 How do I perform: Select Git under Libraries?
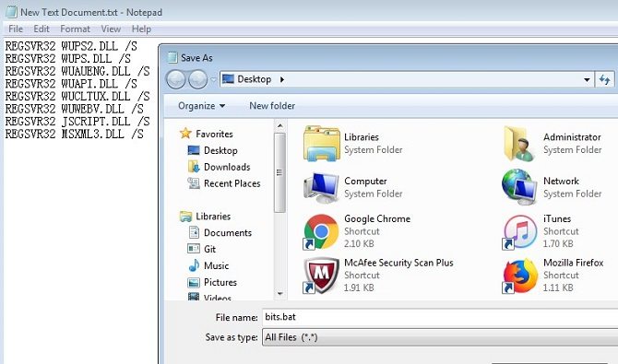click(x=209, y=249)
